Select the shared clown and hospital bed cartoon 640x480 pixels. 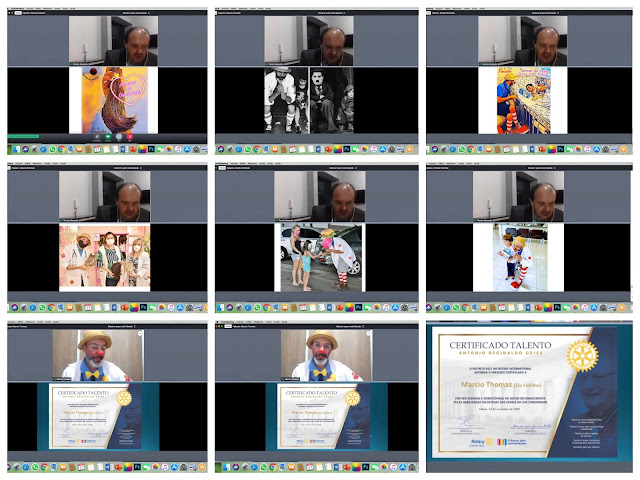(523, 100)
